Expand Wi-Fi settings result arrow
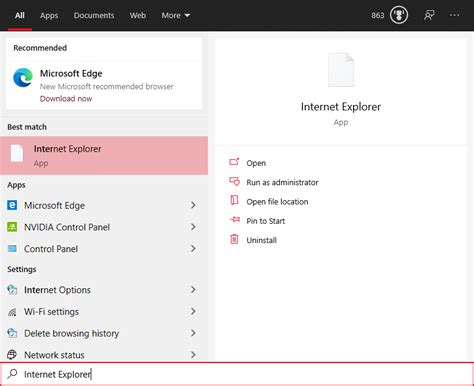The width and height of the screenshot is (474, 386). [x=193, y=311]
